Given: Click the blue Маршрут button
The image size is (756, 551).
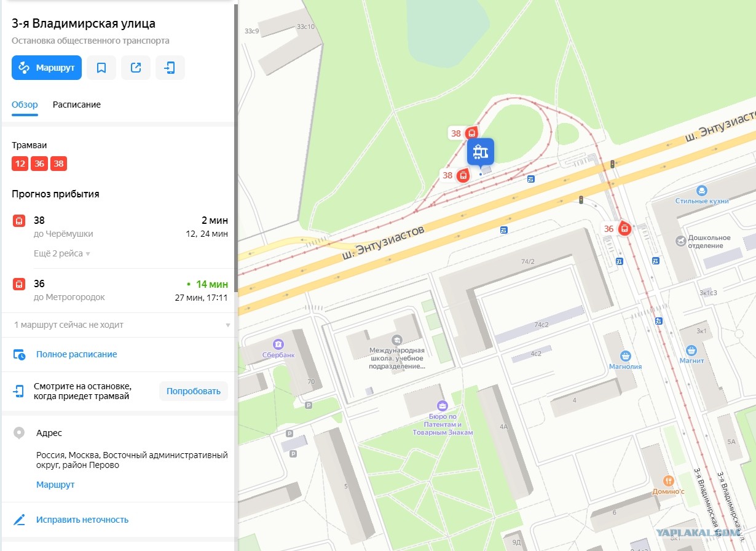Looking at the screenshot, I should [47, 68].
